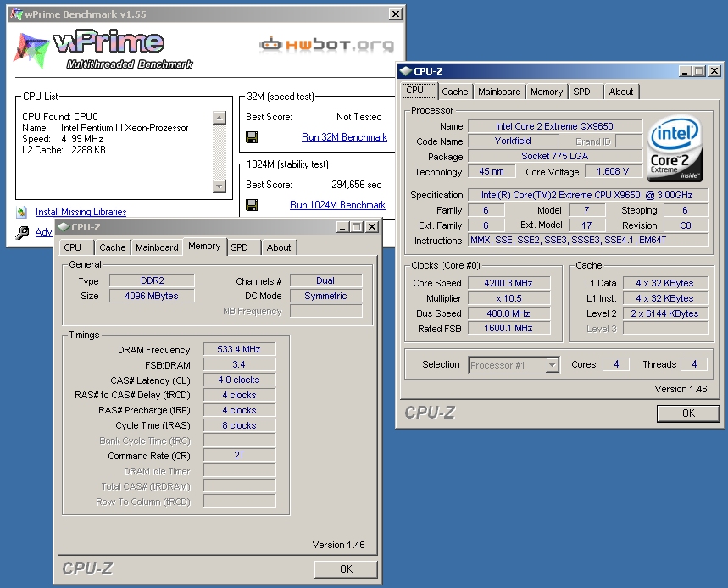Image resolution: width=728 pixels, height=588 pixels.
Task: Click the Command Rate value 2T
Action: point(239,455)
